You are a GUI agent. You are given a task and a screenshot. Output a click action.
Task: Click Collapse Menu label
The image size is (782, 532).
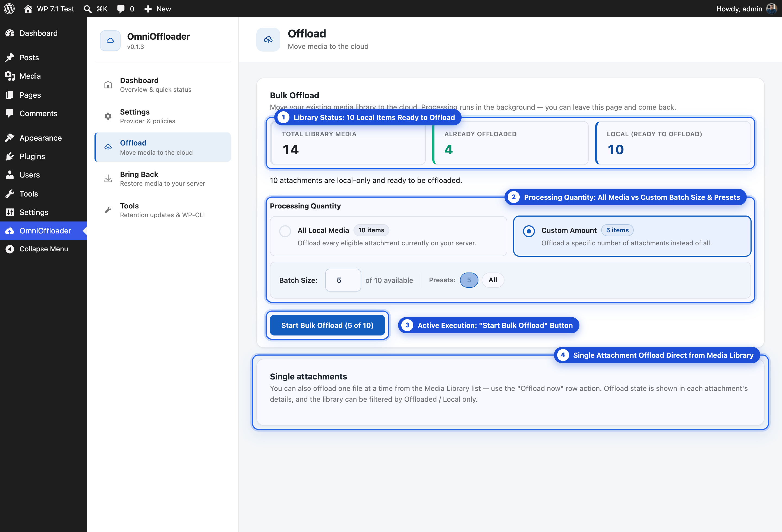click(44, 249)
